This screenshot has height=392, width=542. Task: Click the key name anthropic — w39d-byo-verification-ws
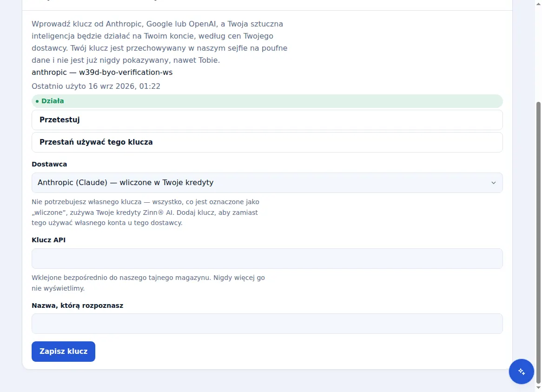click(x=102, y=72)
